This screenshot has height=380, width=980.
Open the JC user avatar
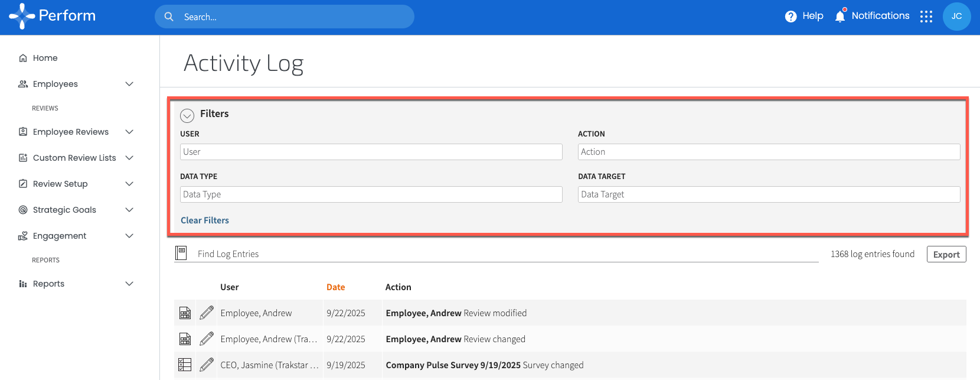956,17
